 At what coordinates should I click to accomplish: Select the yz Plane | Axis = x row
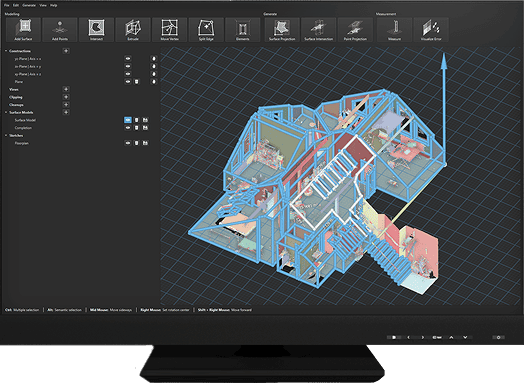[x=28, y=59]
